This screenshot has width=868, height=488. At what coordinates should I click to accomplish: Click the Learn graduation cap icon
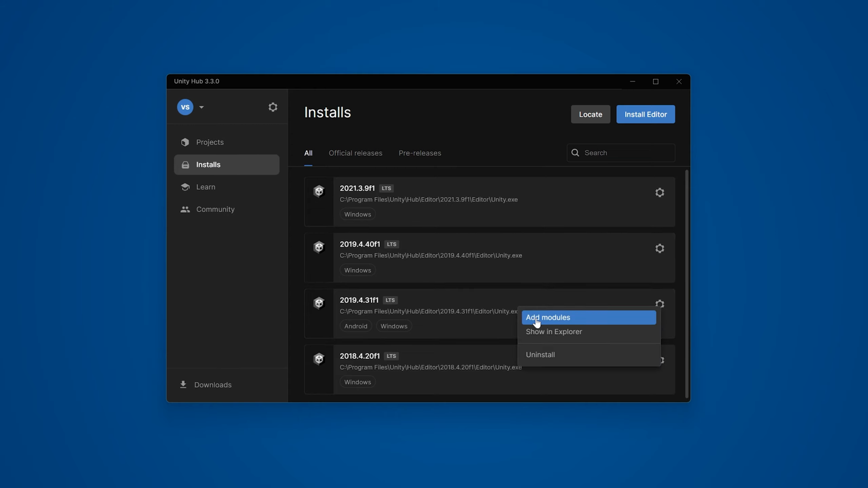click(x=185, y=187)
